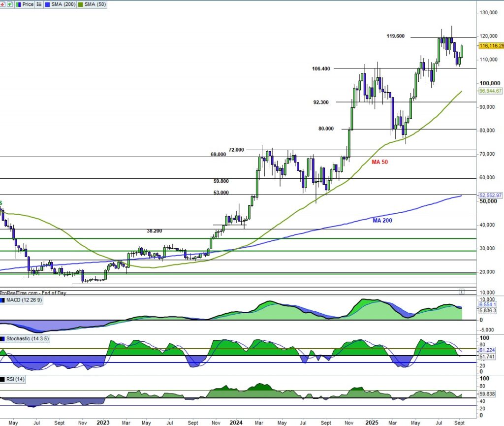The image size is (504, 426).
Task: Open Stochastic (14 3 5) panel settings
Action: [29, 339]
